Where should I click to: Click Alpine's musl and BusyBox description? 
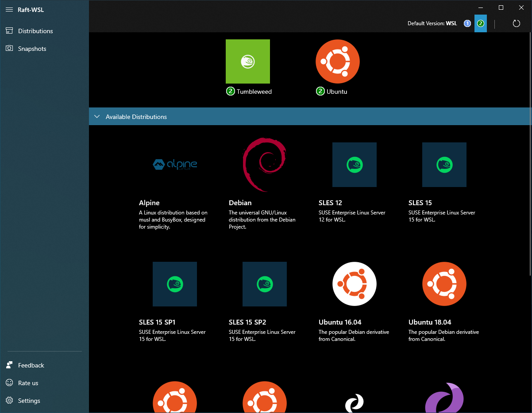click(x=173, y=220)
